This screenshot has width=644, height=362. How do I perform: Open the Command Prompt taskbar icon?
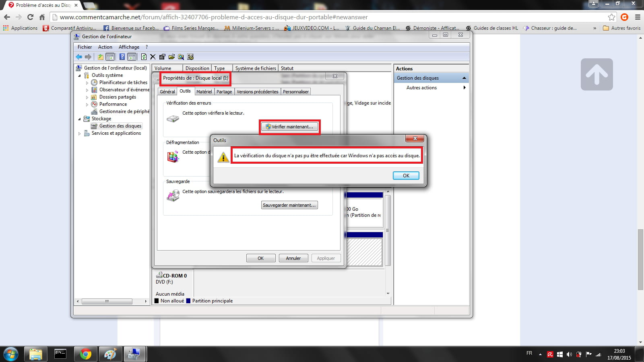pos(60,354)
